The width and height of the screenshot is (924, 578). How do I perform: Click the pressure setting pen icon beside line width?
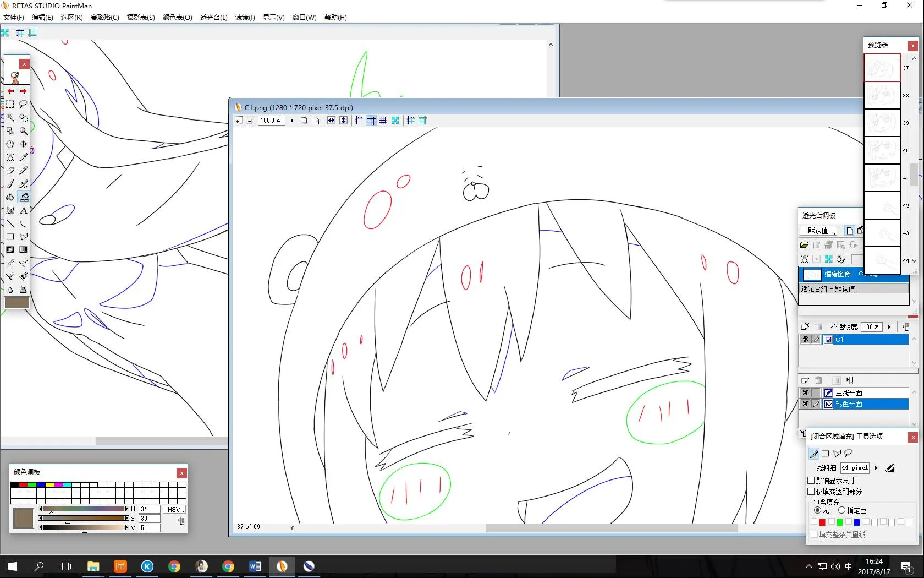pos(889,468)
